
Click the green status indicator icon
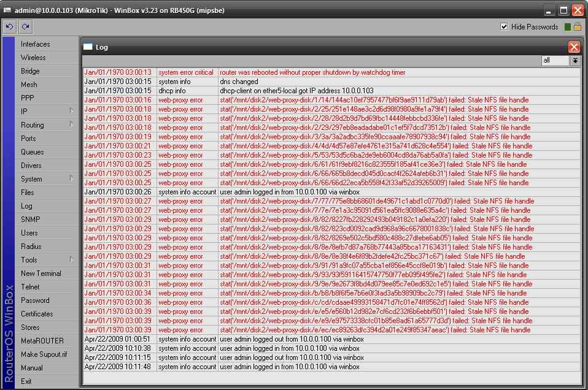click(x=568, y=26)
